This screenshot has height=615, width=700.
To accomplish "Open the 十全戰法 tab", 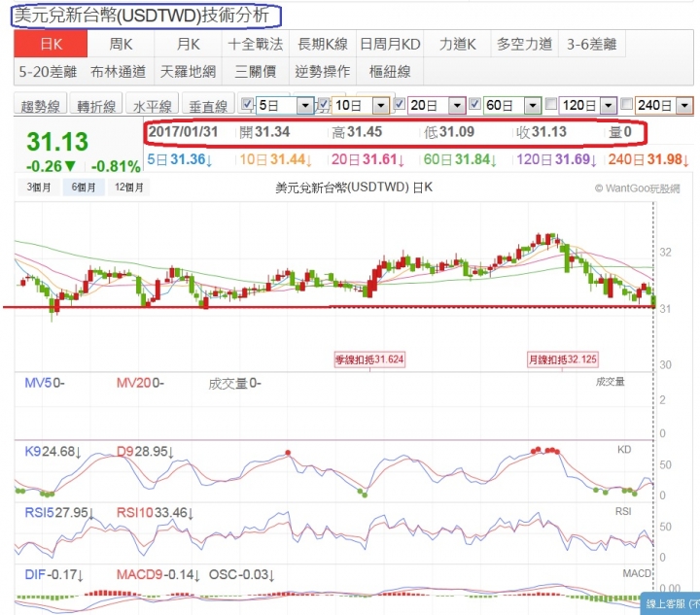I will [256, 44].
